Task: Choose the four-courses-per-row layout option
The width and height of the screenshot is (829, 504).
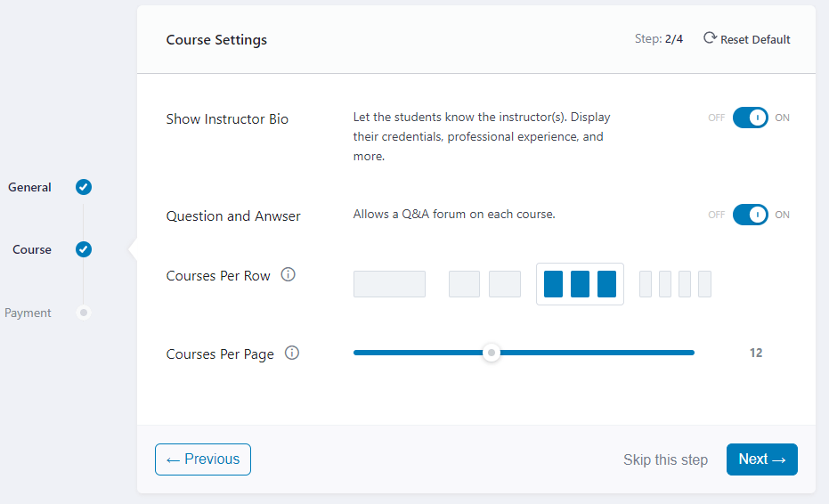Action: [x=675, y=284]
